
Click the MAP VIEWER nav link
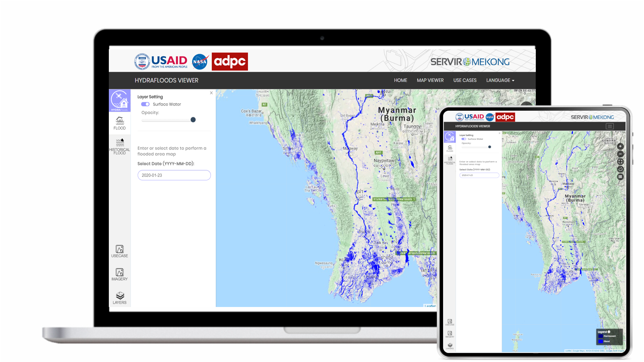tap(430, 80)
